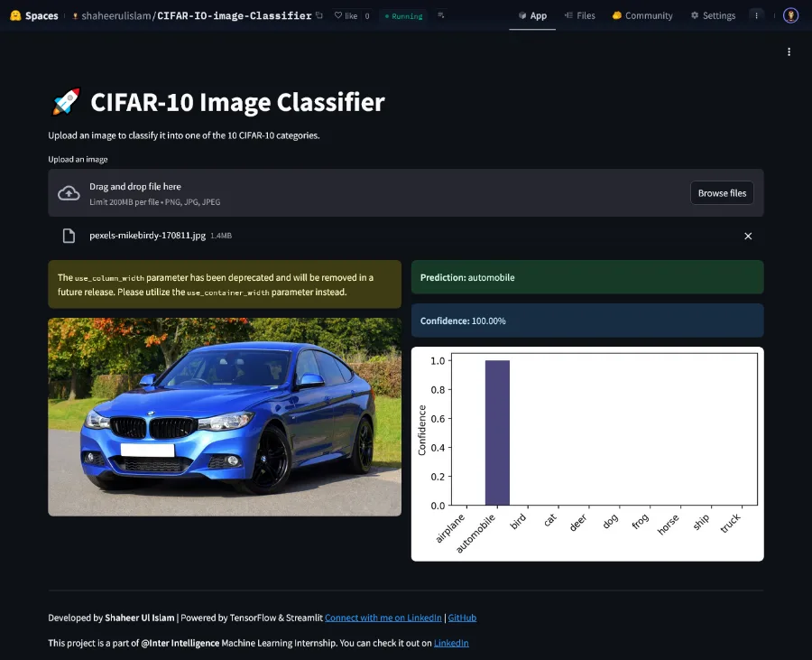Open the three-dot menu beside Settings
The width and height of the screenshot is (812, 660).
[757, 15]
